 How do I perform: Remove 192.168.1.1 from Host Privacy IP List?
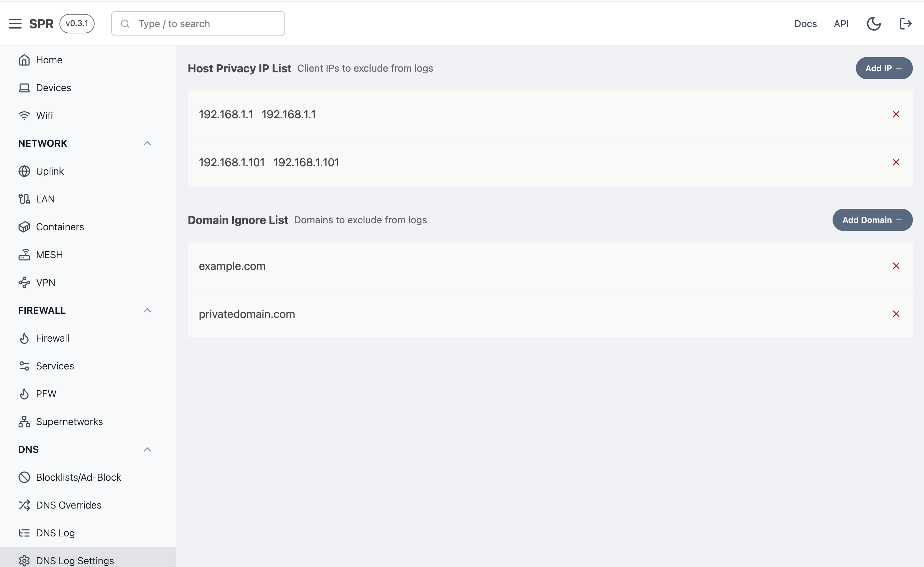(x=896, y=114)
